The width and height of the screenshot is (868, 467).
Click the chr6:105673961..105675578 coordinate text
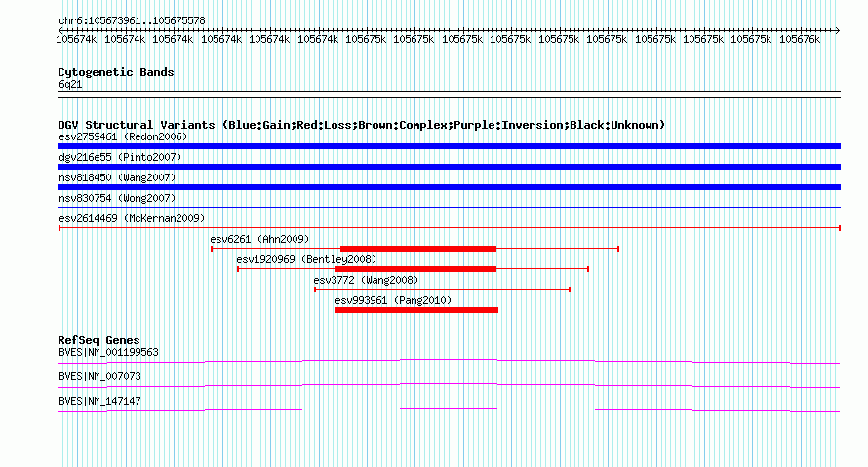(x=132, y=21)
